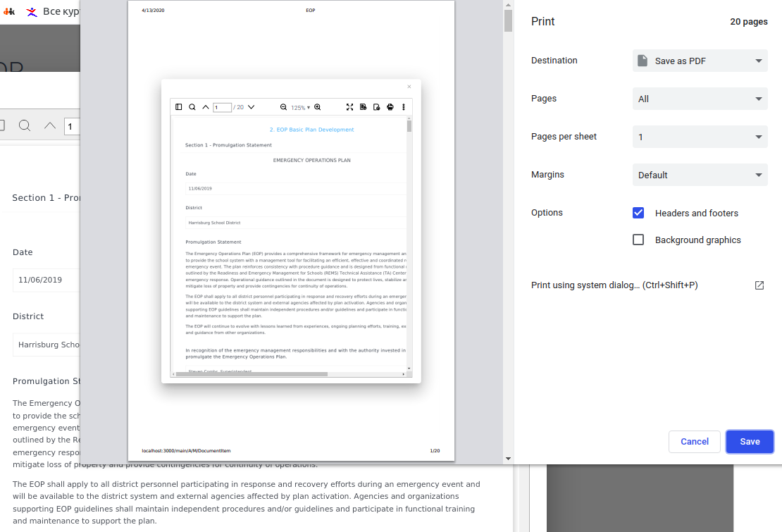Select the Pages option set to All

[700, 99]
